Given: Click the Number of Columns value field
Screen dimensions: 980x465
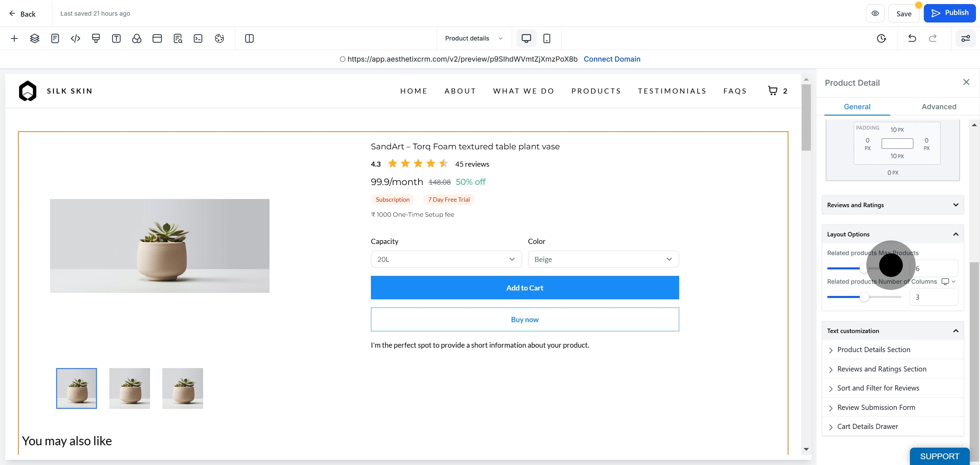Looking at the screenshot, I should (934, 297).
